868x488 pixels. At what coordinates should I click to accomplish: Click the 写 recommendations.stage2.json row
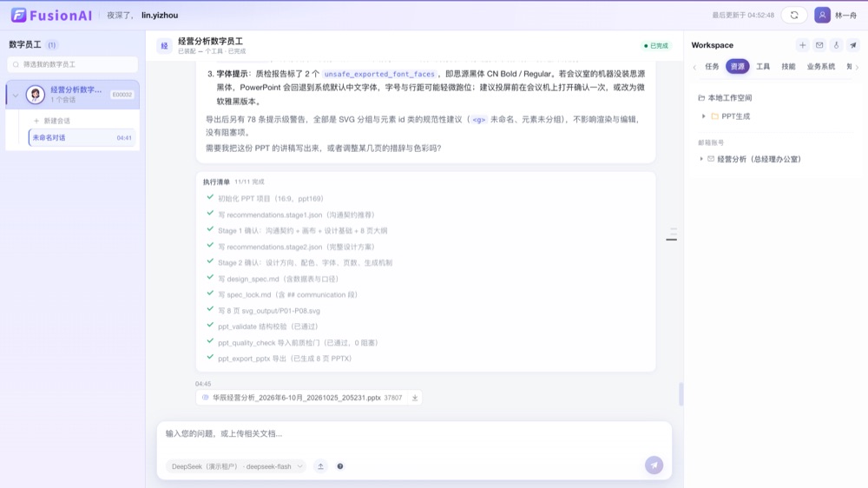(296, 247)
